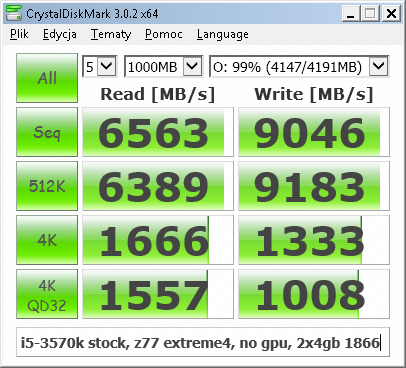Click the CrystalDiskMark title bar icon
This screenshot has height=368, width=406.
(x=14, y=14)
